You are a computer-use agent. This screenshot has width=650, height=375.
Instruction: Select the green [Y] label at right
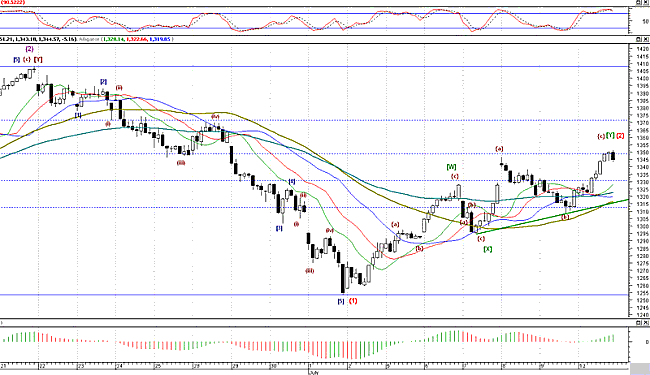pyautogui.click(x=610, y=135)
